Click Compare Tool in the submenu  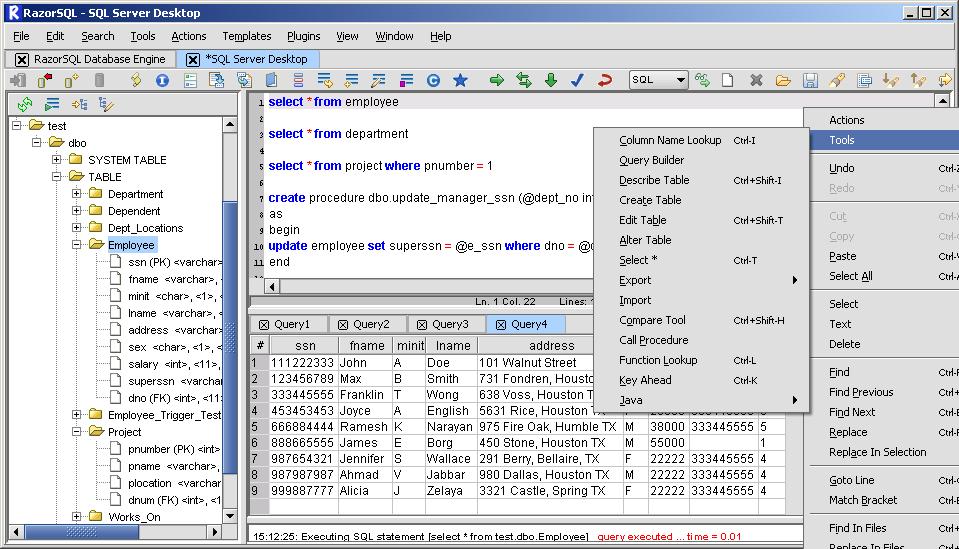(x=702, y=320)
